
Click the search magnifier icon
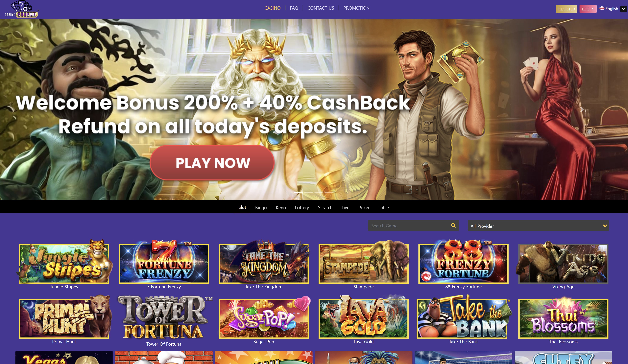[453, 226]
